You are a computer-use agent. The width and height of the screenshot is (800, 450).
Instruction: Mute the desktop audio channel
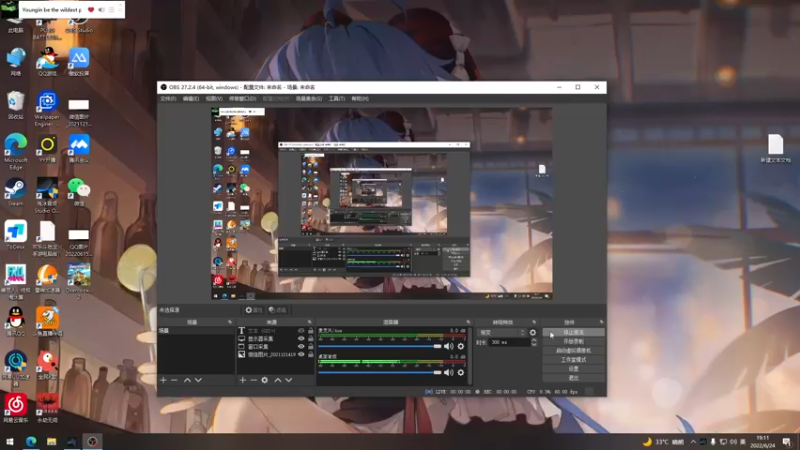pos(448,372)
